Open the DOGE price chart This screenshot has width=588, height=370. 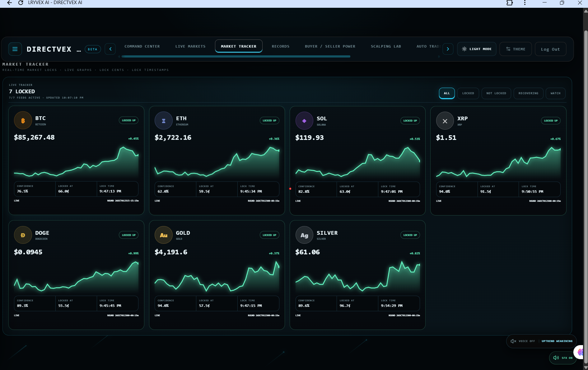pos(76,276)
